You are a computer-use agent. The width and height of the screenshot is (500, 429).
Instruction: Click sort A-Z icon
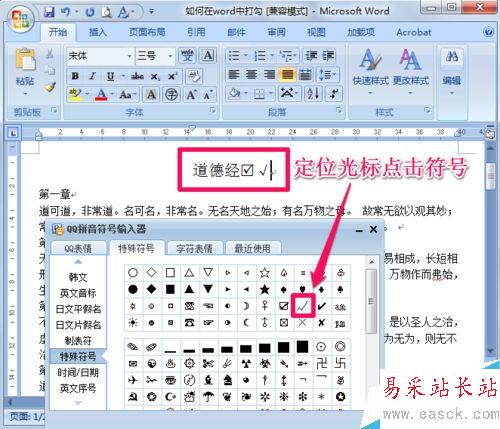tap(313, 94)
